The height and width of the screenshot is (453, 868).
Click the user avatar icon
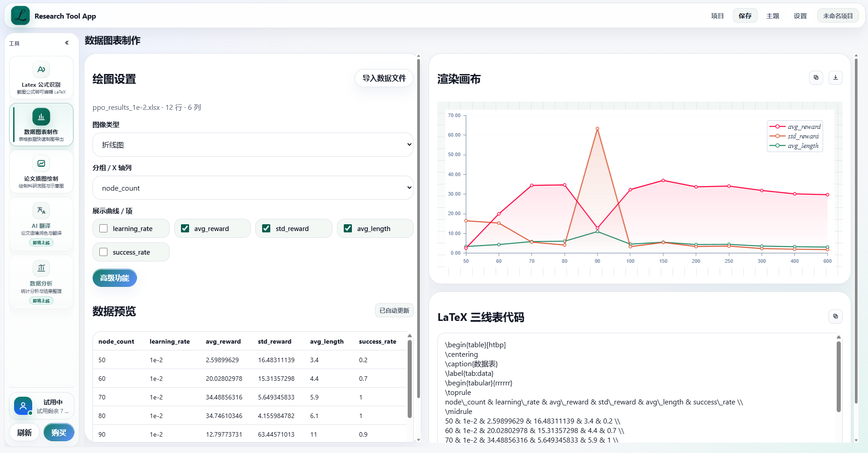[x=23, y=406]
